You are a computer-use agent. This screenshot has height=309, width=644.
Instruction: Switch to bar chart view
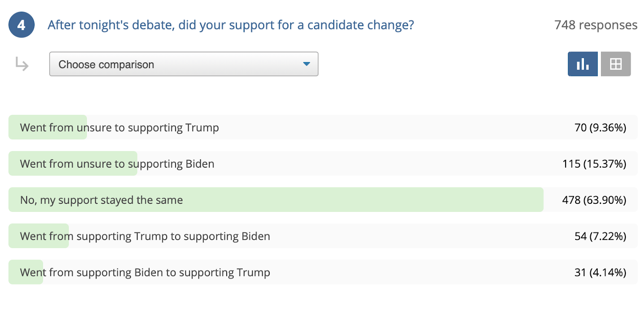click(582, 64)
